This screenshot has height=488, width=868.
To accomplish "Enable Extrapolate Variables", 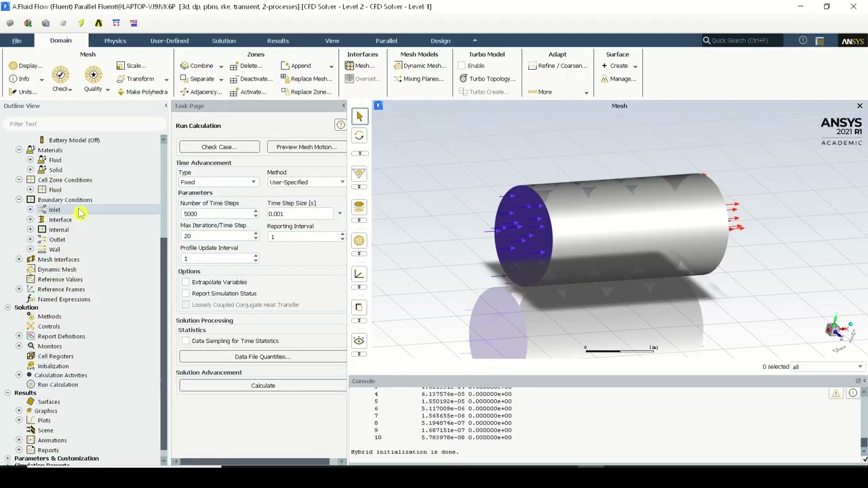I will coord(186,282).
